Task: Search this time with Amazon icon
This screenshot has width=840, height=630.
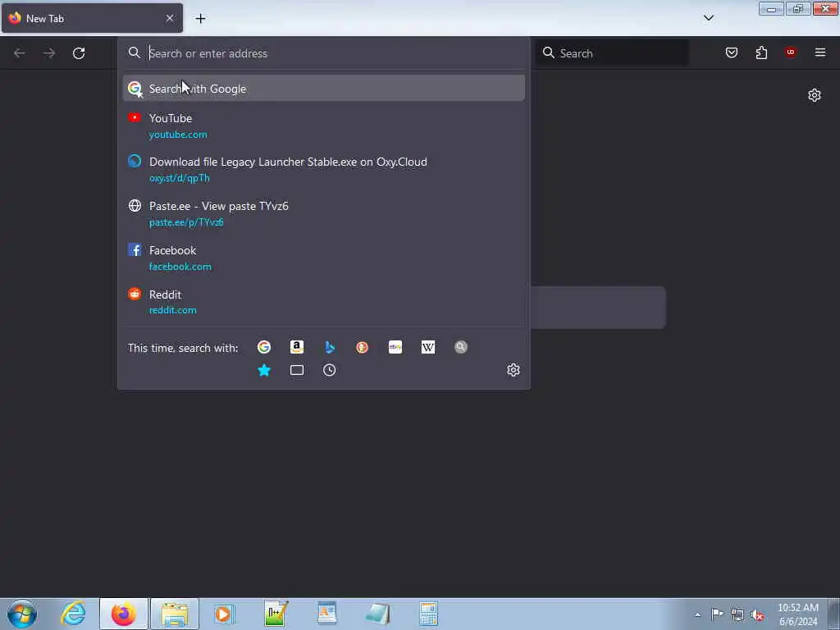Action: pyautogui.click(x=297, y=347)
